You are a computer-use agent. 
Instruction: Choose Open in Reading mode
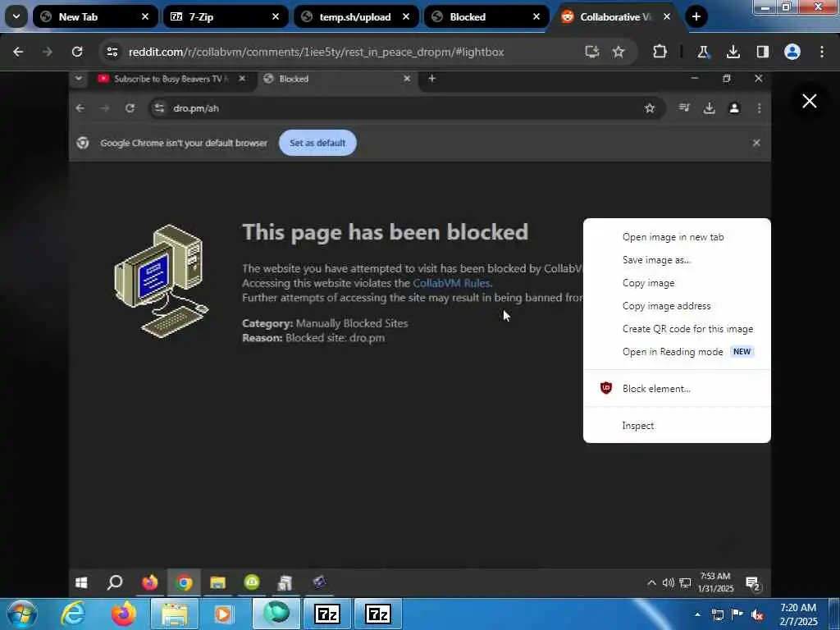pyautogui.click(x=677, y=352)
